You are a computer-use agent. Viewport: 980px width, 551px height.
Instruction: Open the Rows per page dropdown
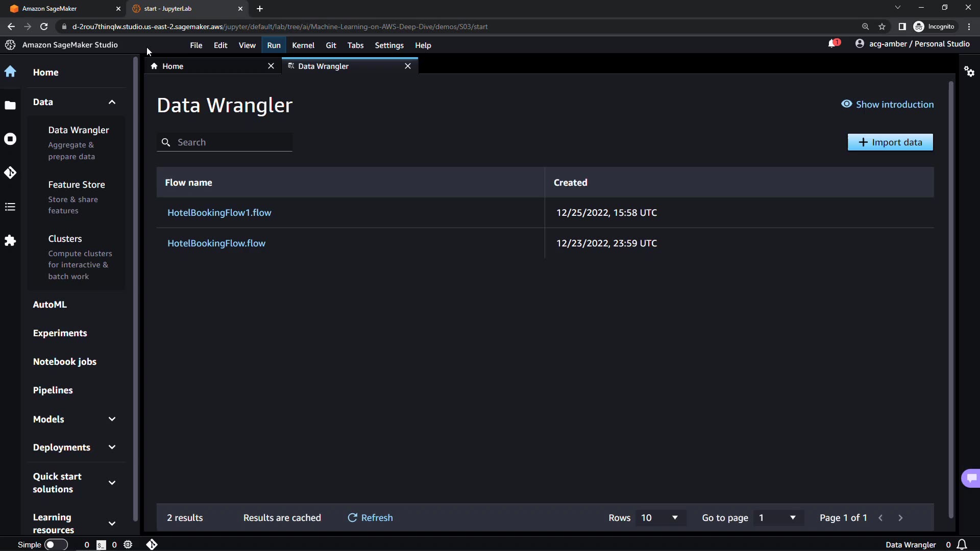pyautogui.click(x=660, y=517)
